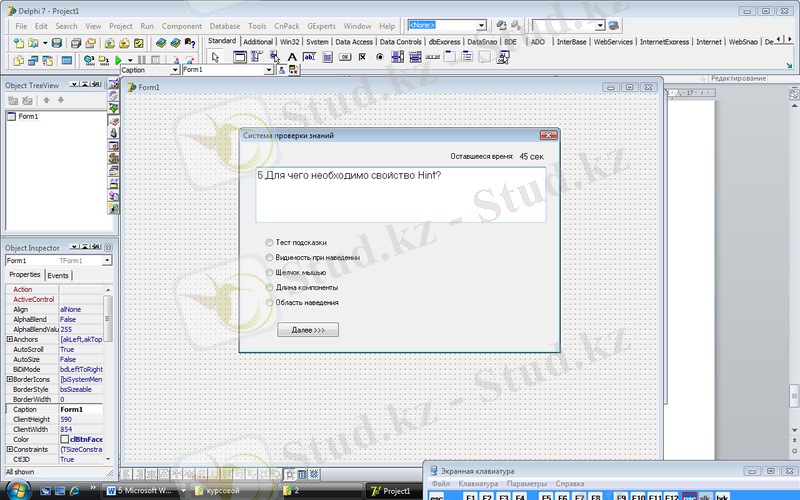
Task: Select the Frames component icon
Action: 240,57
